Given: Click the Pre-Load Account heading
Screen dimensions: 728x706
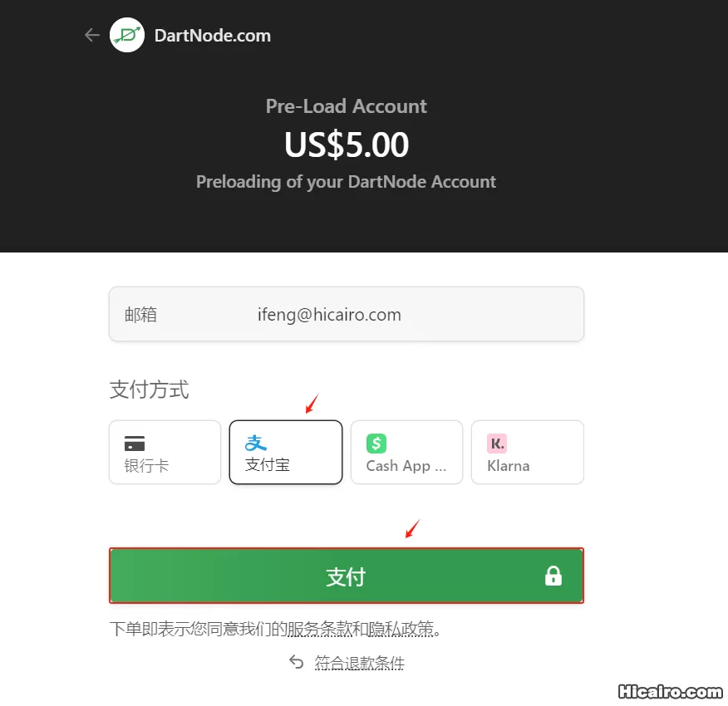Looking at the screenshot, I should pyautogui.click(x=346, y=106).
